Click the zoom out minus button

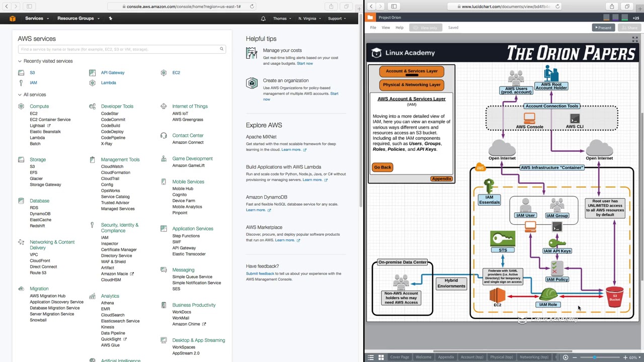575,357
